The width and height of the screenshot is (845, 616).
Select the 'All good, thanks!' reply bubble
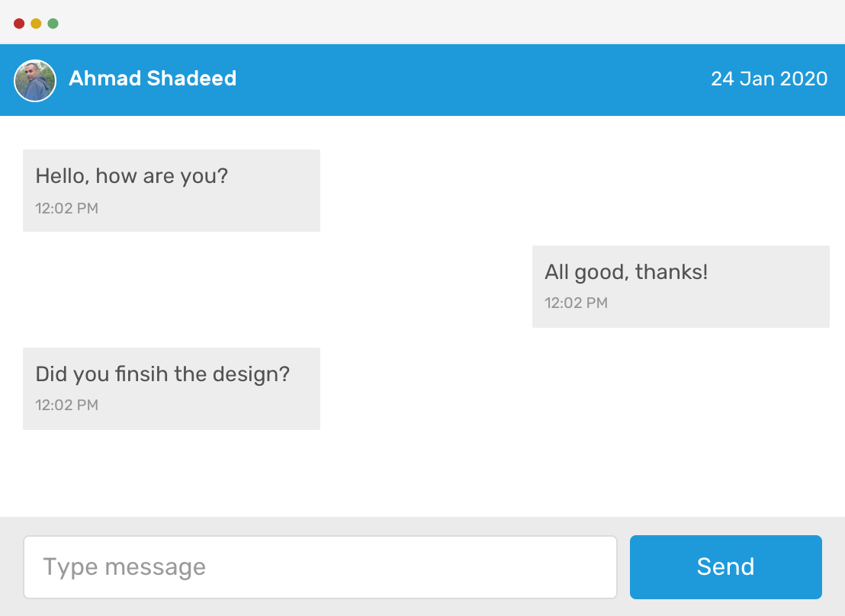click(x=626, y=272)
